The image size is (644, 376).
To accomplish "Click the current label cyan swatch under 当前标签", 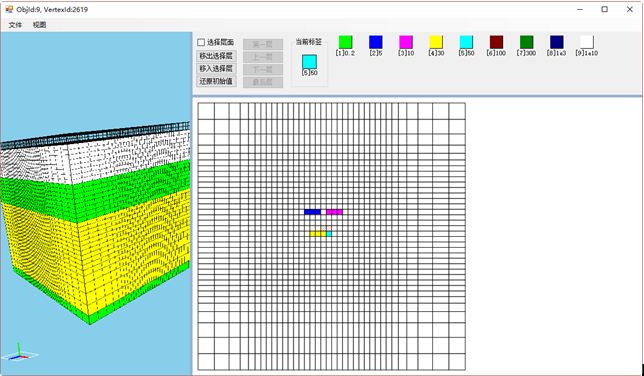I will pyautogui.click(x=309, y=62).
